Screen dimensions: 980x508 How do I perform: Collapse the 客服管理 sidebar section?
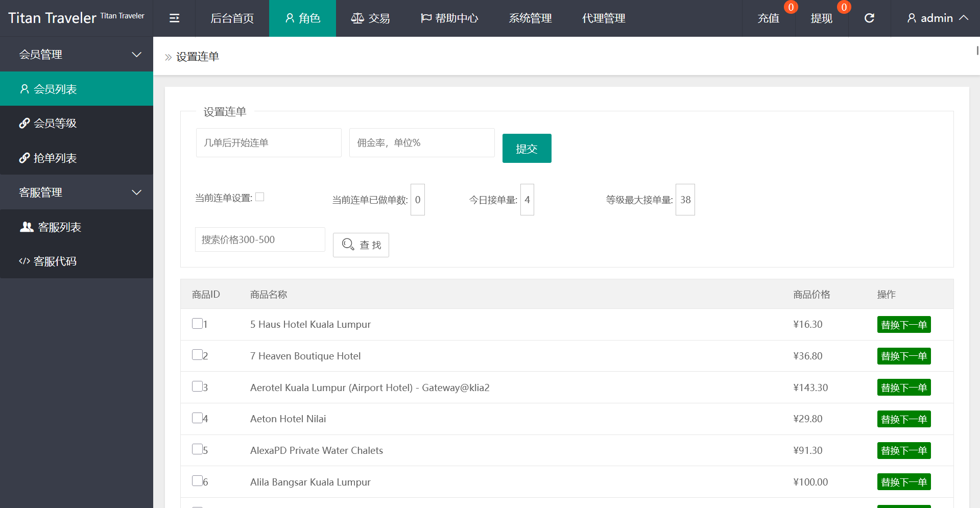point(136,192)
